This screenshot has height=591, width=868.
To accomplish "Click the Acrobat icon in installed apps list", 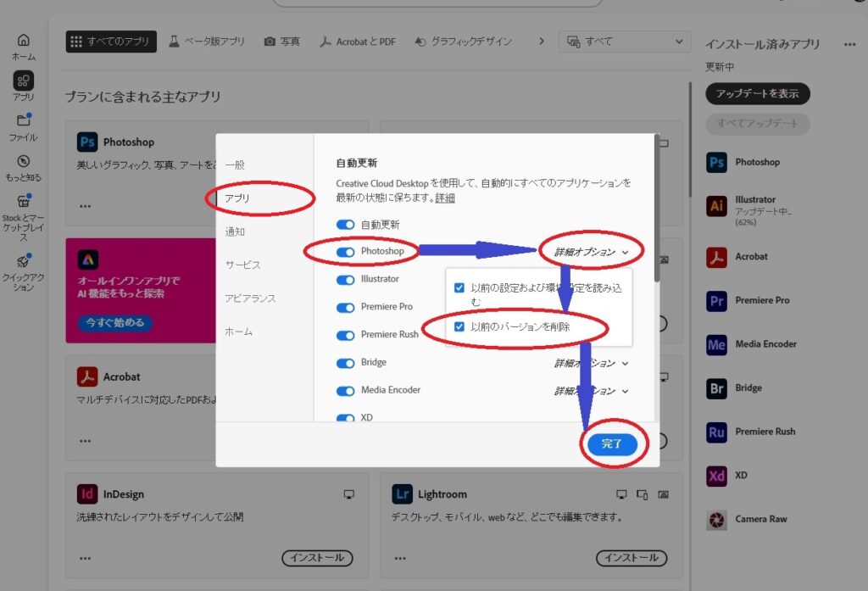I will 716,257.
